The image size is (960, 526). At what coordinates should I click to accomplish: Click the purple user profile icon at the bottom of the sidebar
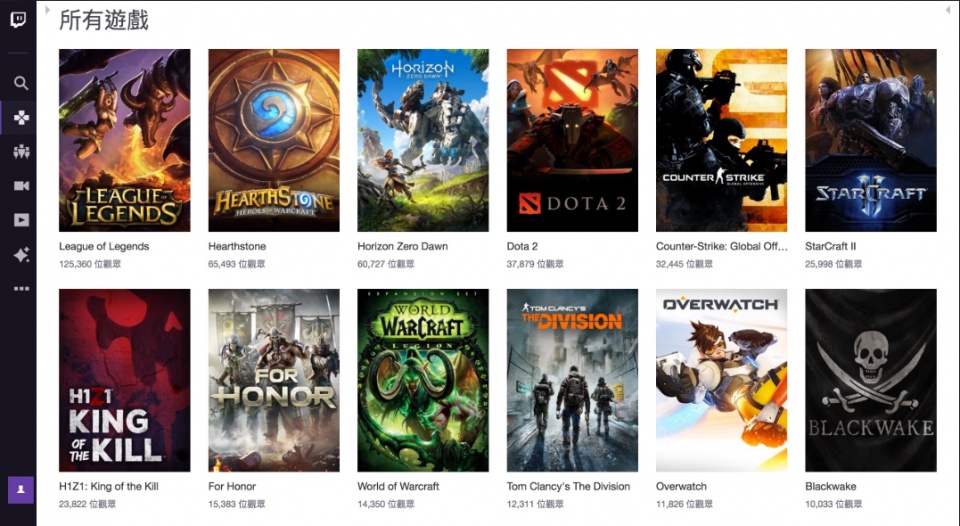20,490
